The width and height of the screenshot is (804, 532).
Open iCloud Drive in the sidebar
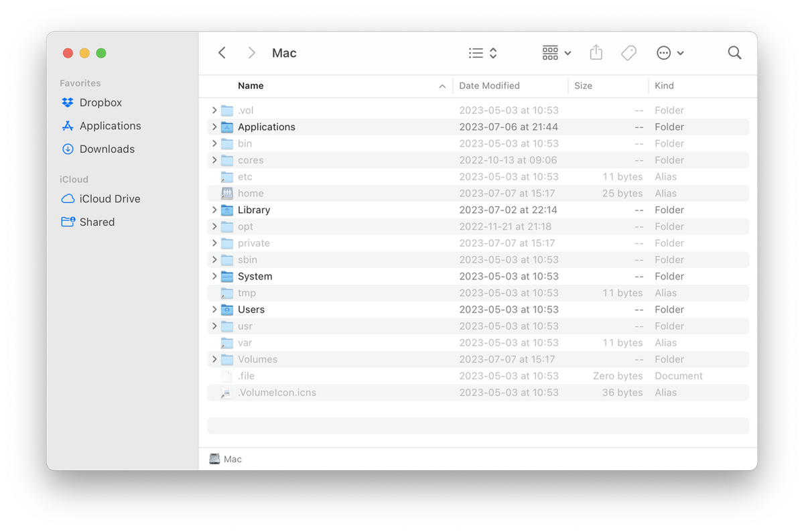[x=100, y=199]
